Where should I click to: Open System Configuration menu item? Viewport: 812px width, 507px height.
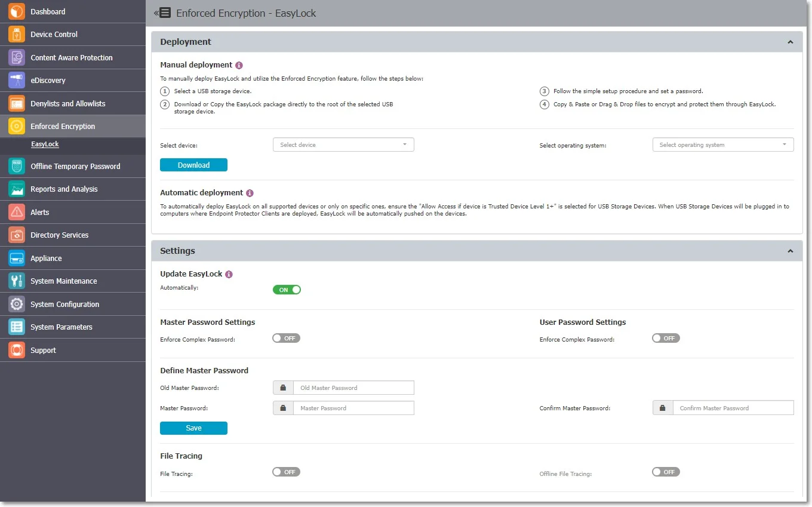(x=73, y=304)
